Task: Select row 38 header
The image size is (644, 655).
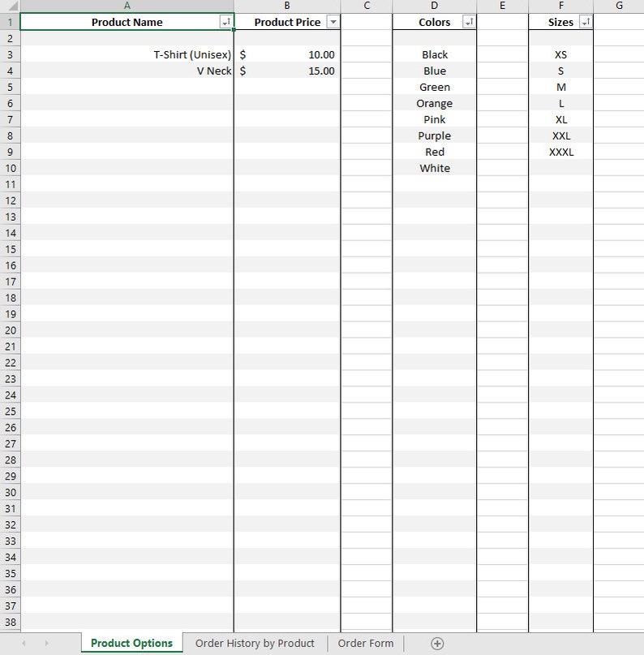Action: pos(10,622)
